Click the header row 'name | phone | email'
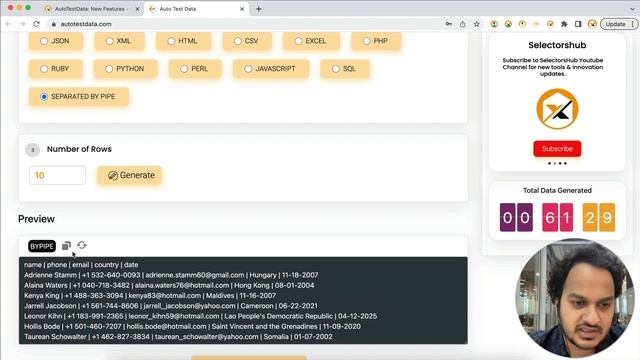This screenshot has height=360, width=640. [81, 265]
